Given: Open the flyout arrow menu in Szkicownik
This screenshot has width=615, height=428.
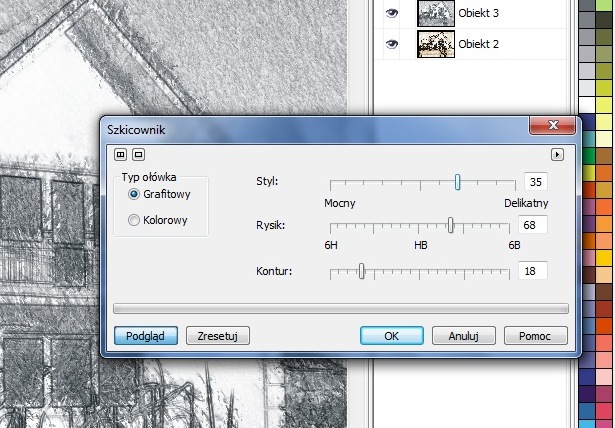Looking at the screenshot, I should point(558,154).
